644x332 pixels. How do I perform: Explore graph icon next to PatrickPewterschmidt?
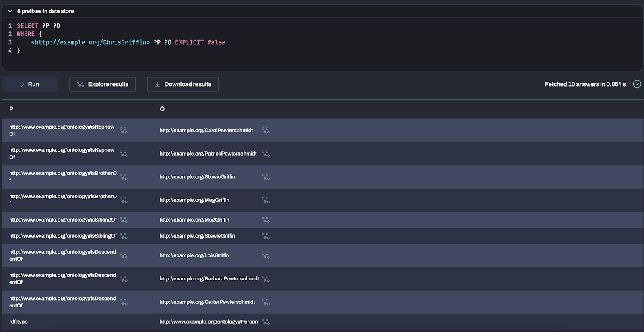(x=266, y=154)
